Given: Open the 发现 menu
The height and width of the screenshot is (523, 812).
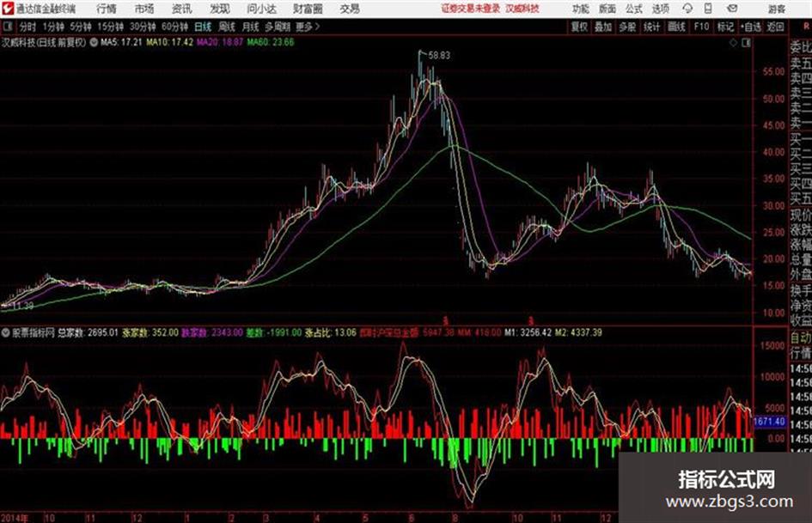Looking at the screenshot, I should coord(220,9).
